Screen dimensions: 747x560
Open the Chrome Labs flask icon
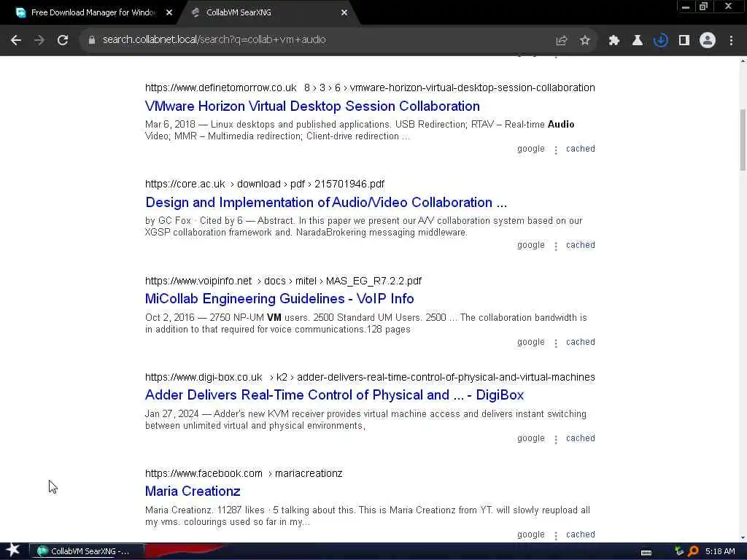(x=637, y=41)
